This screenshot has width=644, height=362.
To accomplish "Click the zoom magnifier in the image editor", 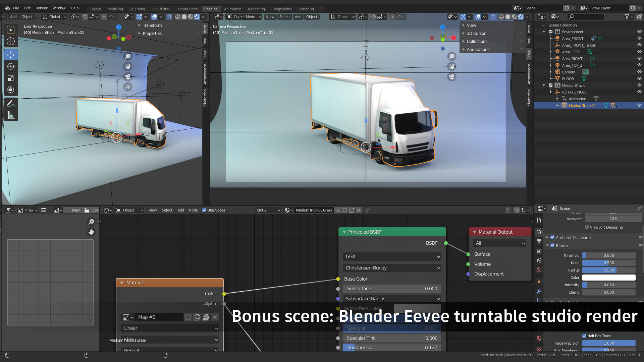I will pos(91,222).
